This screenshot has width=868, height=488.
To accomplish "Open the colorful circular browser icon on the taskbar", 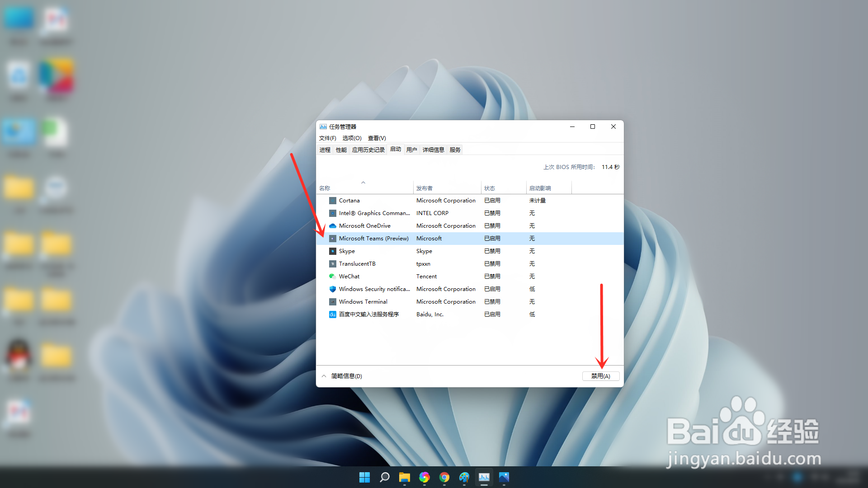I will tap(424, 477).
